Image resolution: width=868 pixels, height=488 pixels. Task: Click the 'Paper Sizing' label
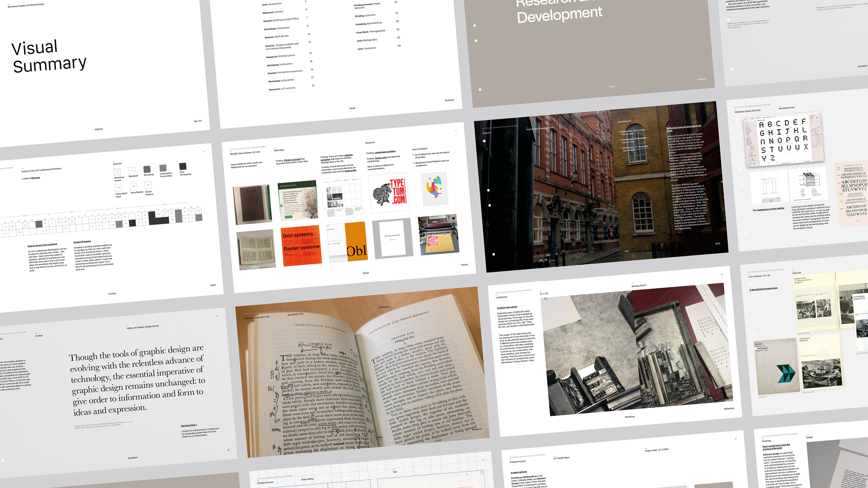tap(307, 479)
